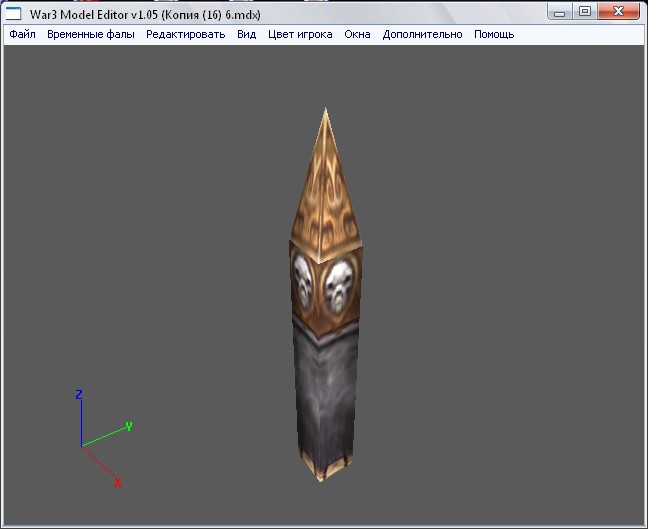Open the Файл menu

[22, 34]
